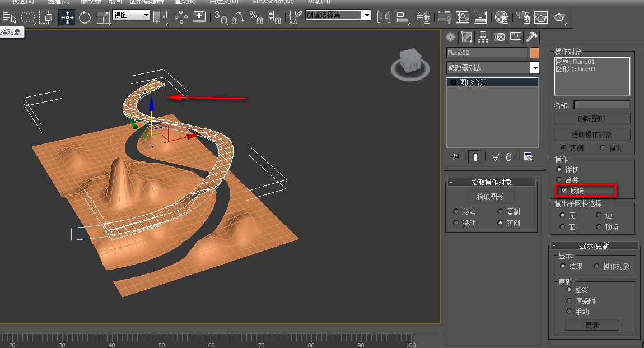Open the Layer Manager

423,17
